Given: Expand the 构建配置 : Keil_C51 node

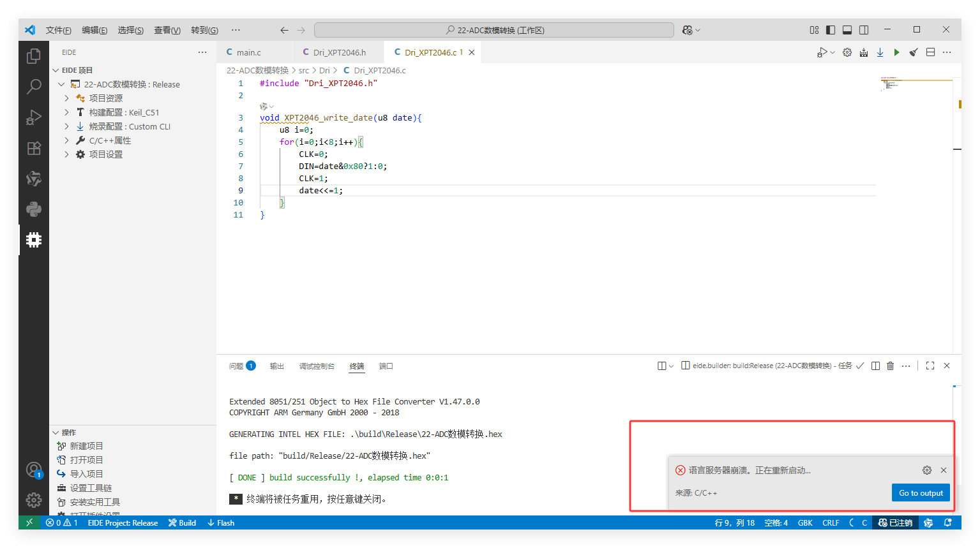Looking at the screenshot, I should (x=66, y=112).
